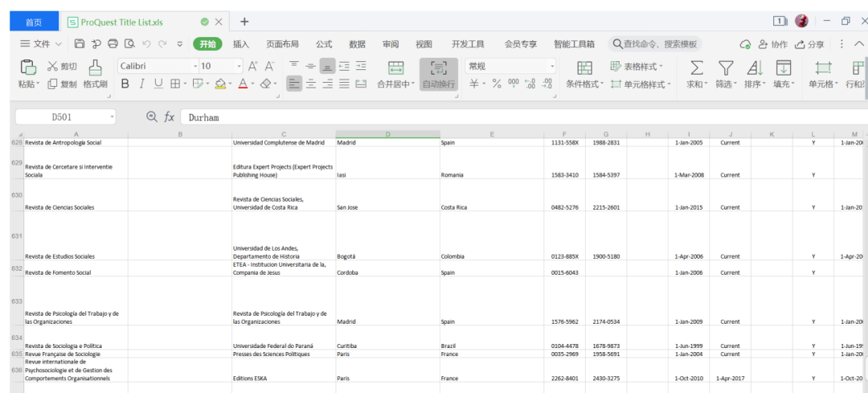Click the Cut (剪切) scissors icon
The height and width of the screenshot is (393, 868).
(x=53, y=67)
